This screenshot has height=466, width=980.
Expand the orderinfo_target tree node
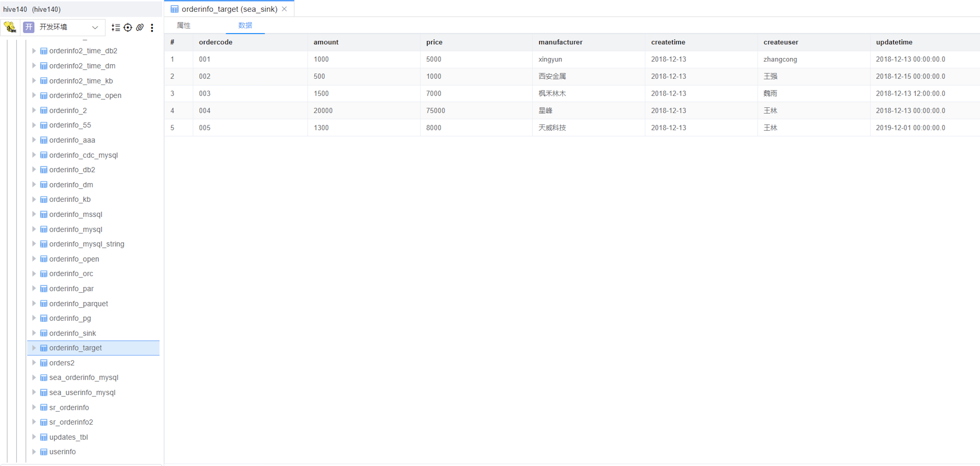click(x=34, y=348)
